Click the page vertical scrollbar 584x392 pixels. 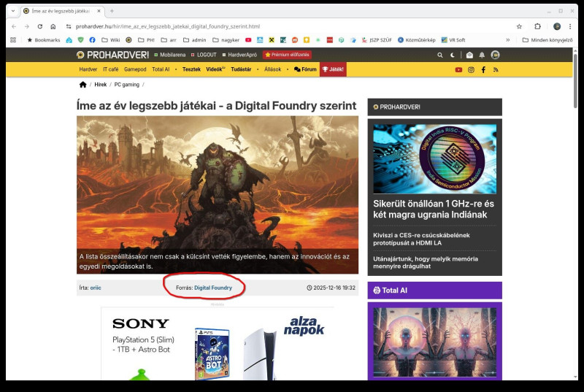click(575, 81)
